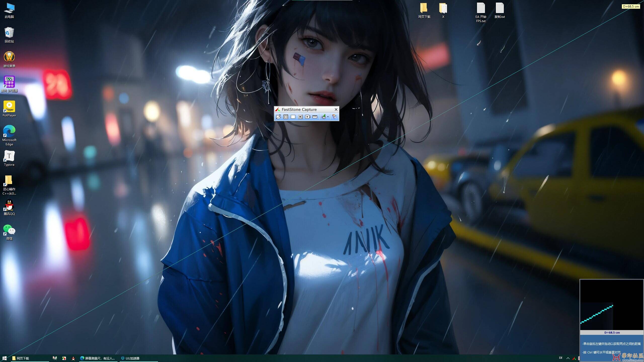Select the Typora desktop icon
This screenshot has width=644, height=362.
coord(9,156)
